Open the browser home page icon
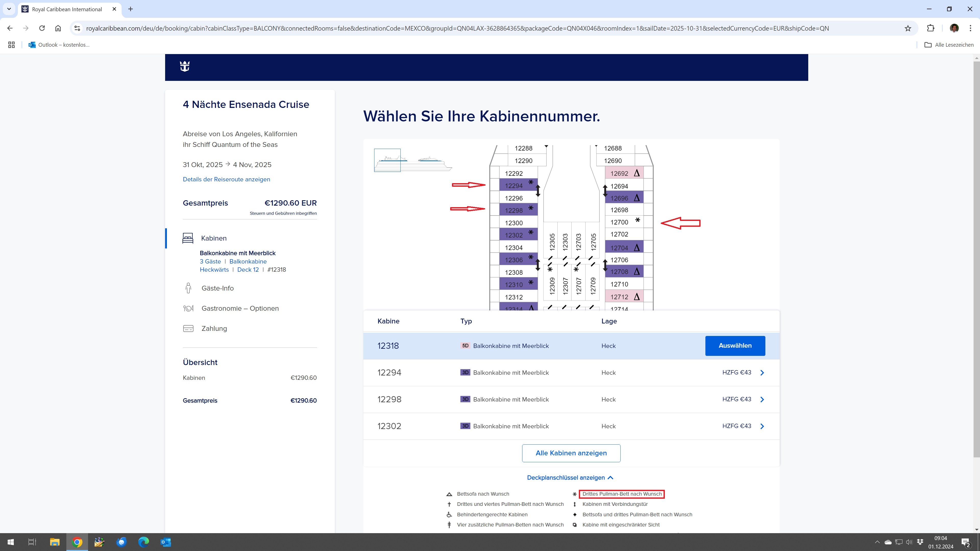Viewport: 980px width, 551px height. (58, 28)
